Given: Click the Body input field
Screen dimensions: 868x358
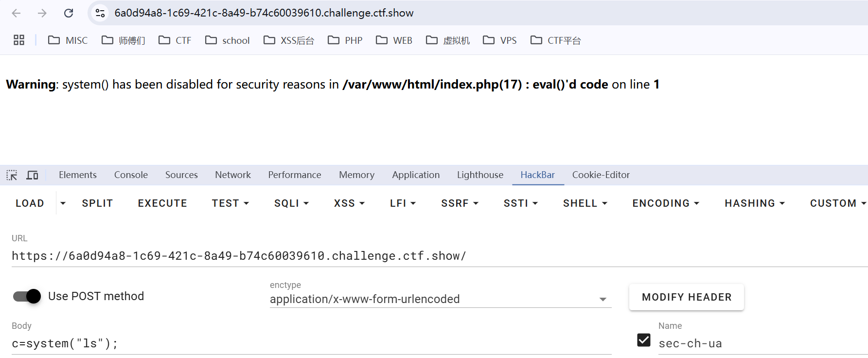Looking at the screenshot, I should 311,344.
